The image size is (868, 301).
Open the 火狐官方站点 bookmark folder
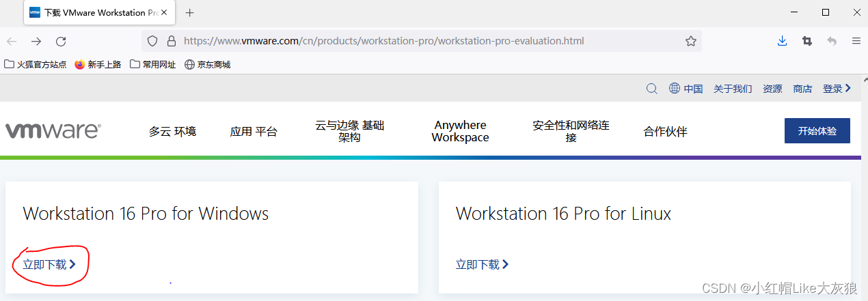pos(36,64)
